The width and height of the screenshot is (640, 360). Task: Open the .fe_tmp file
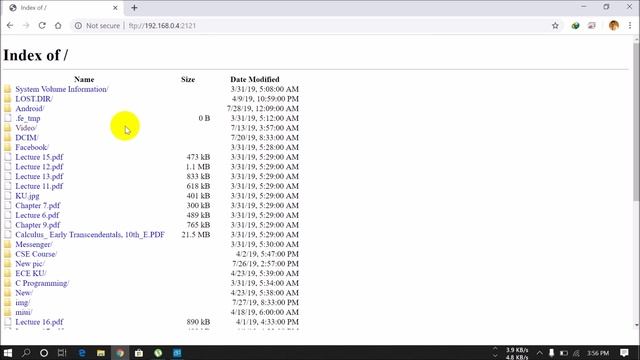(x=28, y=118)
